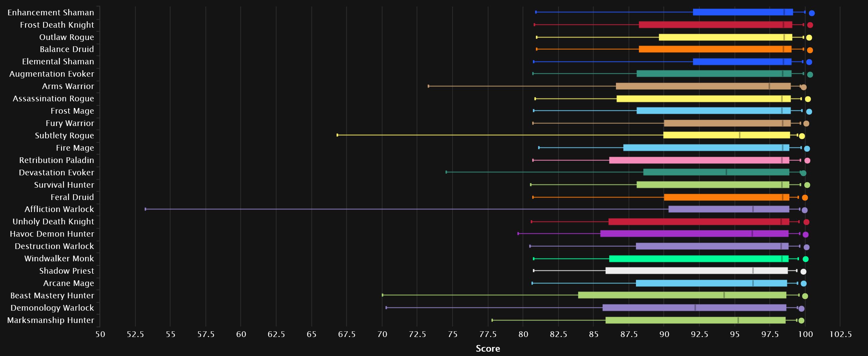Image resolution: width=868 pixels, height=356 pixels.
Task: Click the Augmentation Evoker teal box bar
Action: click(x=714, y=74)
